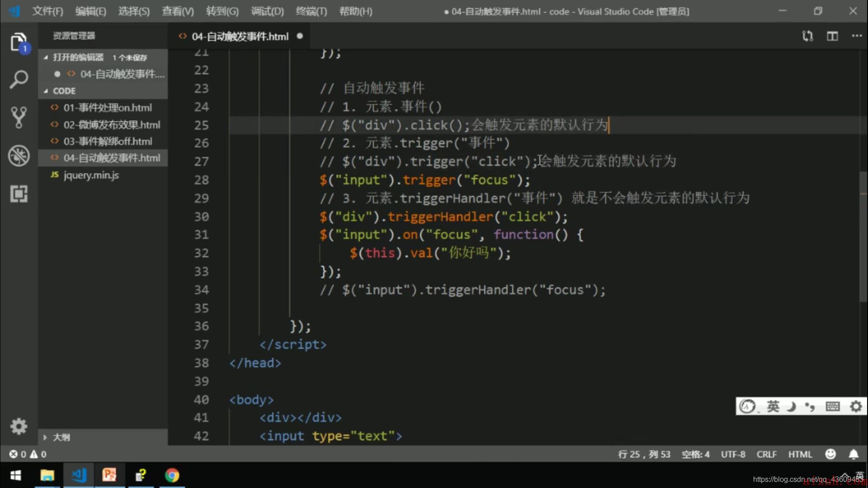Open the Go menu

[222, 11]
